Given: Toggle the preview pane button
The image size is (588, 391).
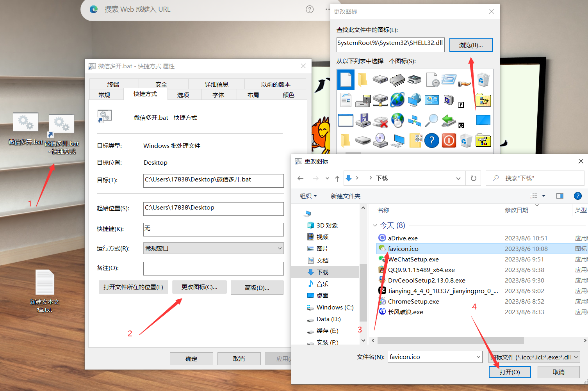Looking at the screenshot, I should click(x=559, y=196).
